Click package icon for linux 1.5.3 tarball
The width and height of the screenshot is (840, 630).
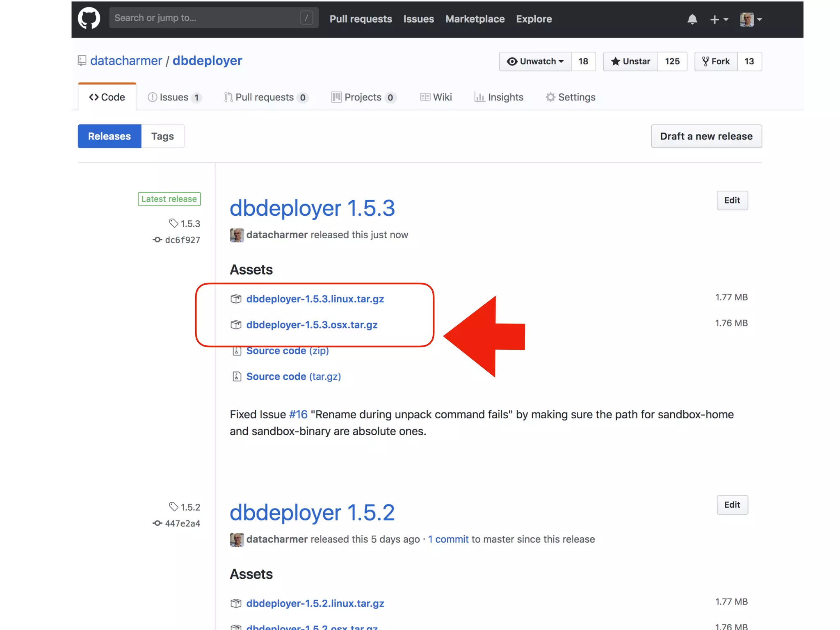(x=236, y=299)
